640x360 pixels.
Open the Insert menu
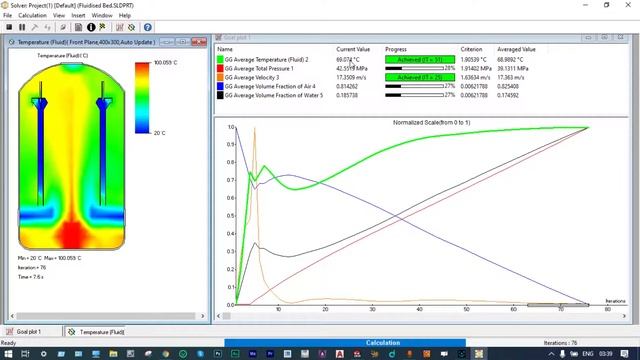point(78,16)
